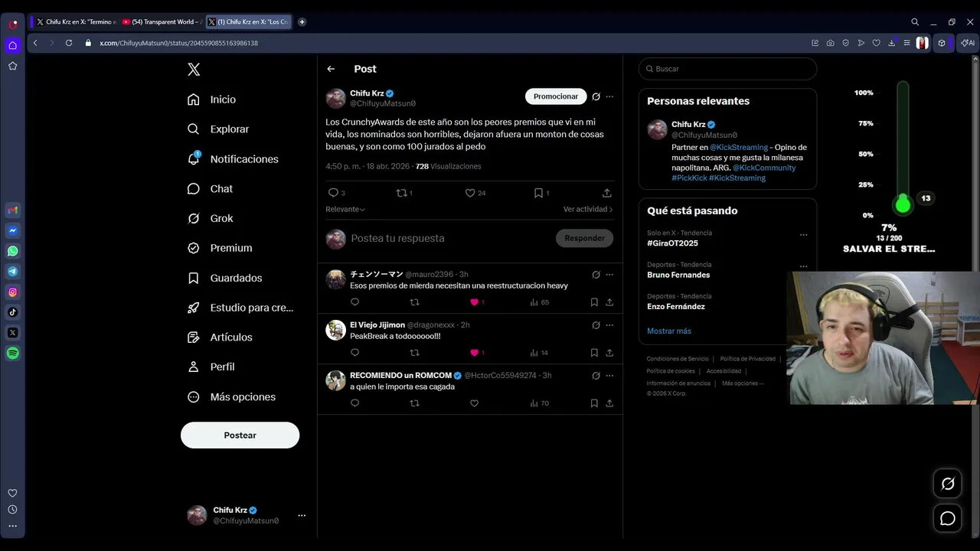Screen dimensions: 980x551
Task: Open Premium in the sidebar
Action: [x=220, y=248]
